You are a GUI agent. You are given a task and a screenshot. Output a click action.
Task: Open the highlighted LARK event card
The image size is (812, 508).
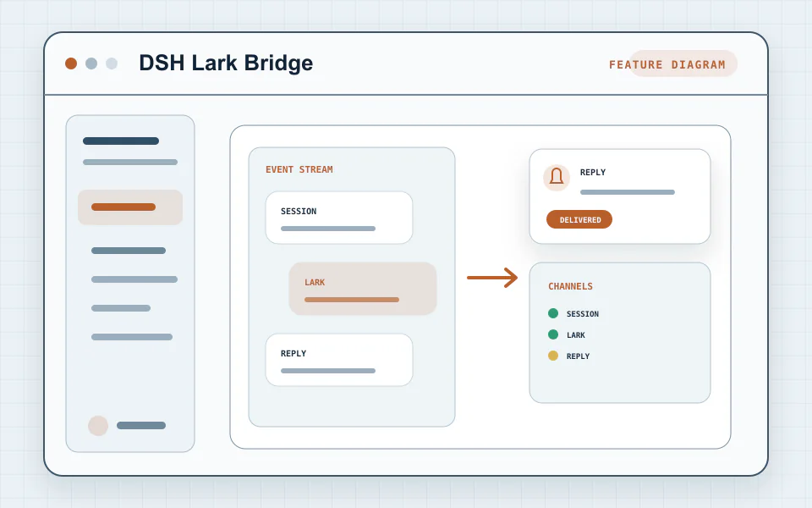pos(363,289)
